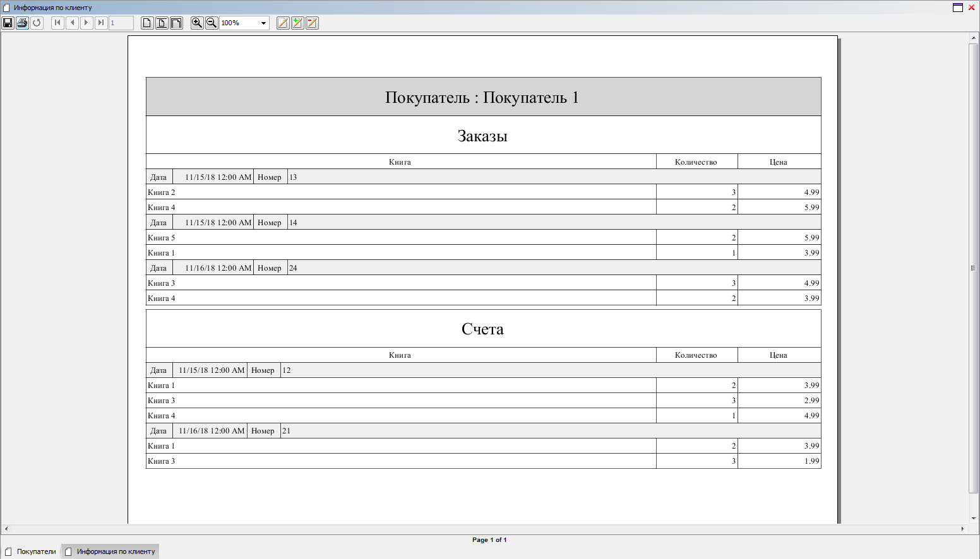Open the 100% zoom level dropdown
The image size is (980, 559).
tap(263, 23)
